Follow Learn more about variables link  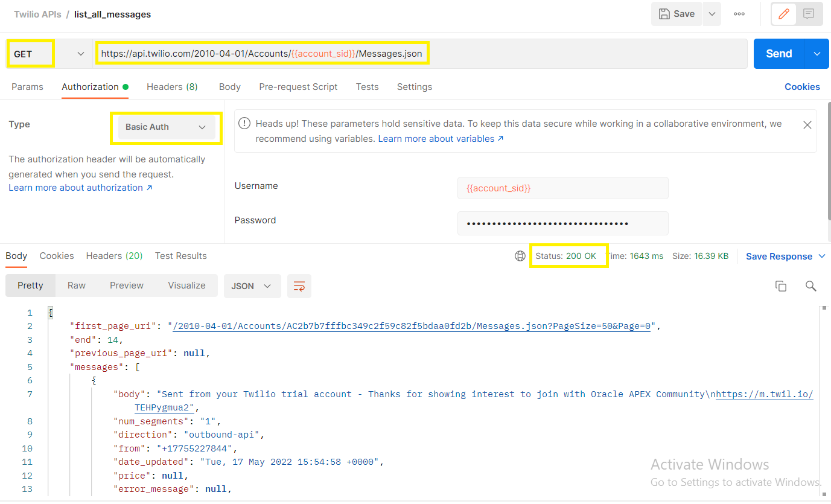tap(441, 139)
